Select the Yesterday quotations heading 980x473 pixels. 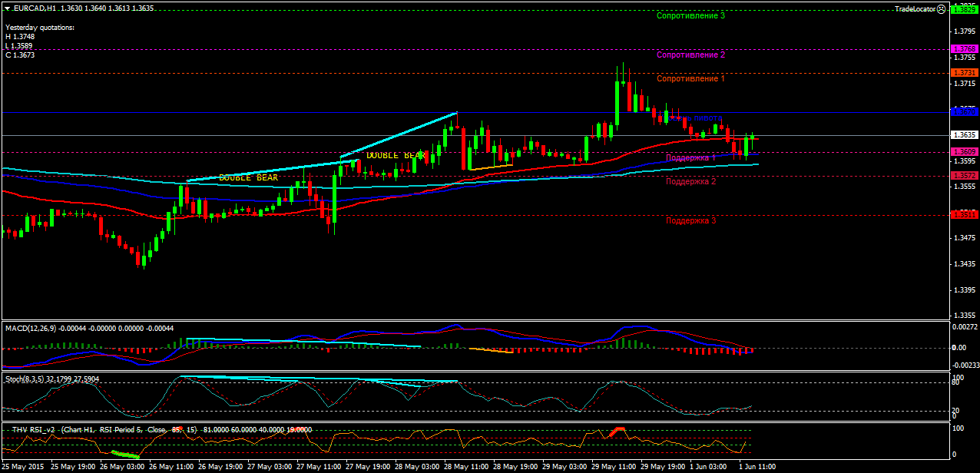click(x=39, y=28)
